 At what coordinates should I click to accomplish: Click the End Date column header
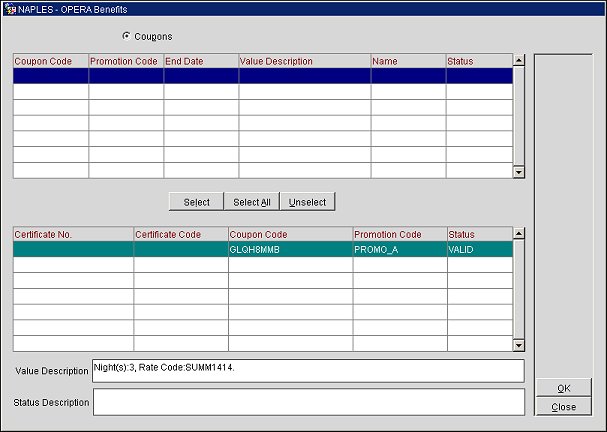200,61
